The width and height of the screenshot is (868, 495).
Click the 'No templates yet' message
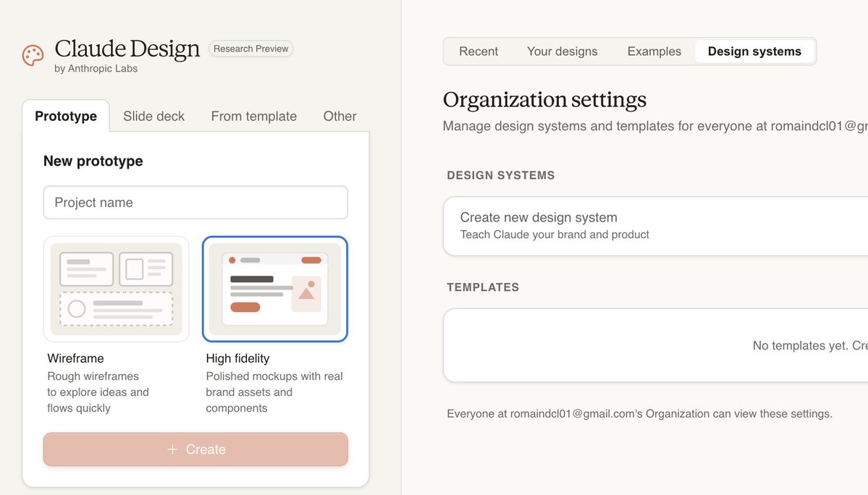coord(810,346)
